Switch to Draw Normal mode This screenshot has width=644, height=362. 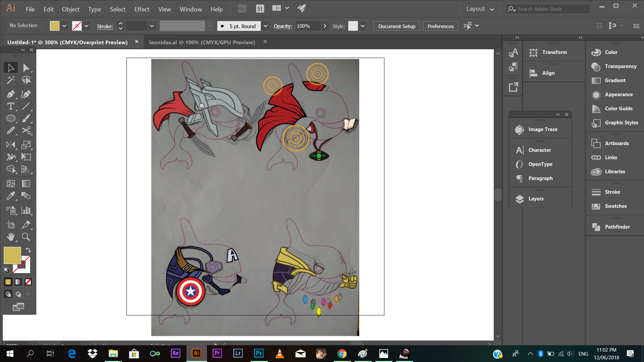[8, 294]
